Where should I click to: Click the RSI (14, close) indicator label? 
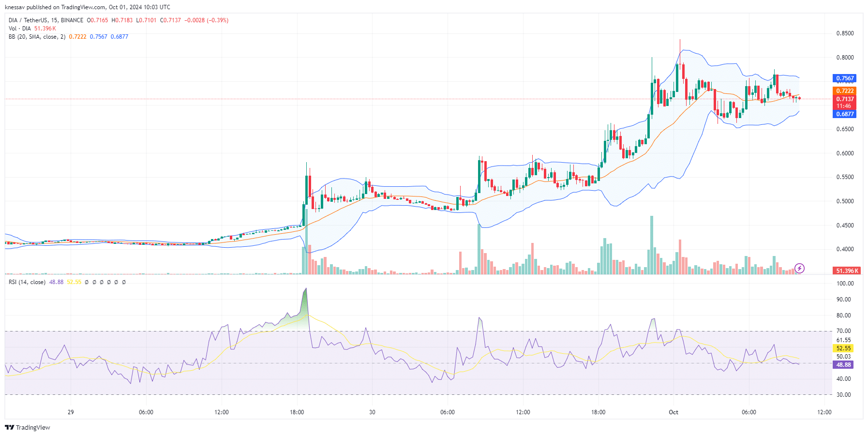[27, 282]
